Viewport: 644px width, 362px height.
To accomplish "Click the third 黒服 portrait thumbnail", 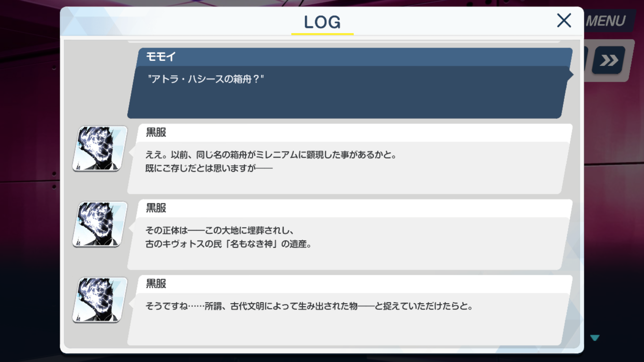I will pyautogui.click(x=100, y=300).
